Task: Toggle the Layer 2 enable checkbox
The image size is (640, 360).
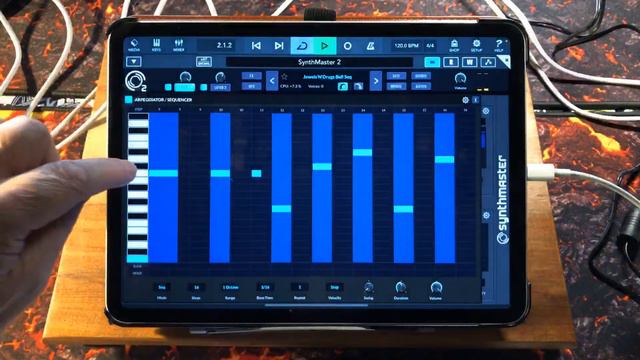Action: click(x=204, y=87)
